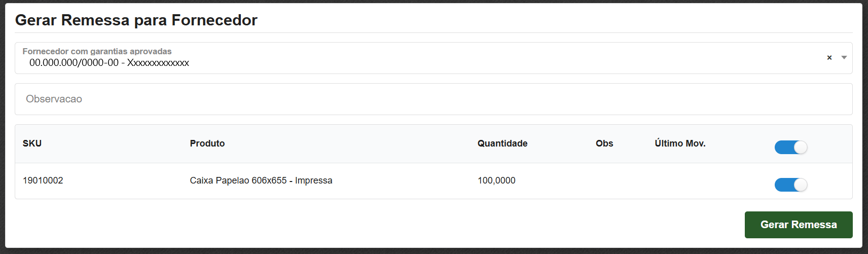The height and width of the screenshot is (254, 868).
Task: Clear the selected supplier with the X icon
Action: point(829,58)
